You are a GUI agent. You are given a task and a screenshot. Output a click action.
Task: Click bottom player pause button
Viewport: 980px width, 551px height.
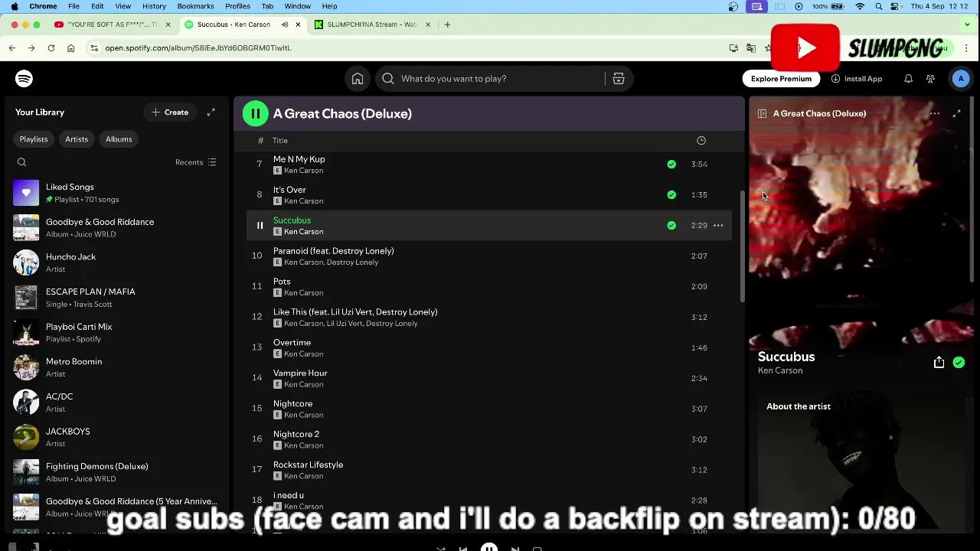tap(488, 548)
